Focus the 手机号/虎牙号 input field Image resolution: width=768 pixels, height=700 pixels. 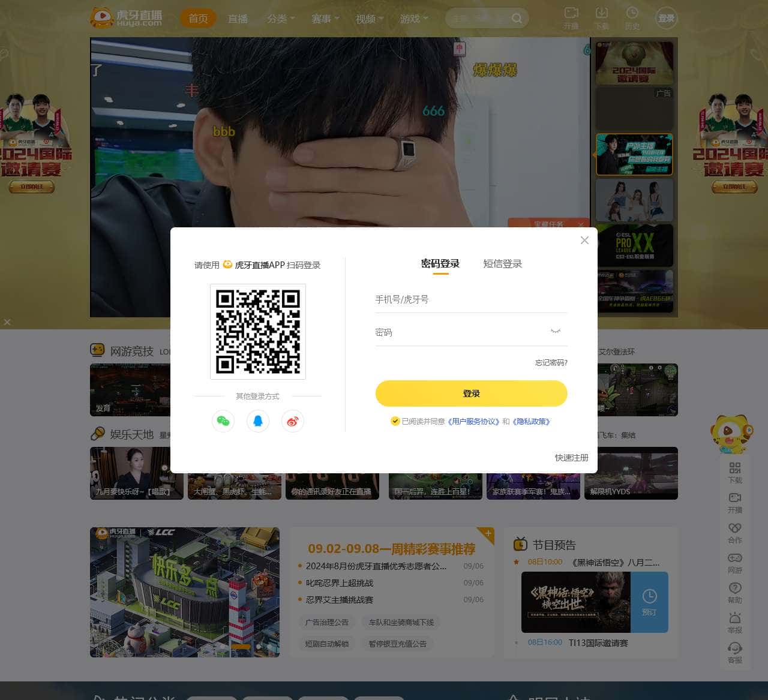tap(472, 299)
